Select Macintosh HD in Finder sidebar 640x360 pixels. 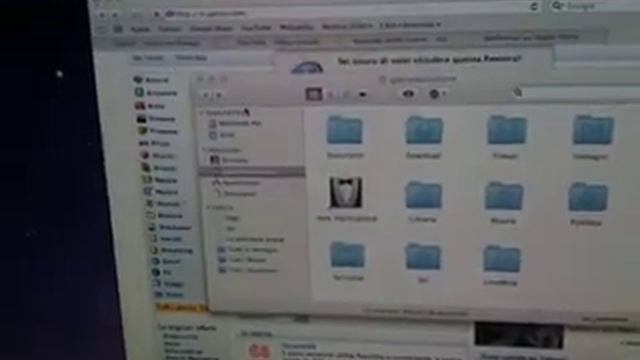coord(235,123)
